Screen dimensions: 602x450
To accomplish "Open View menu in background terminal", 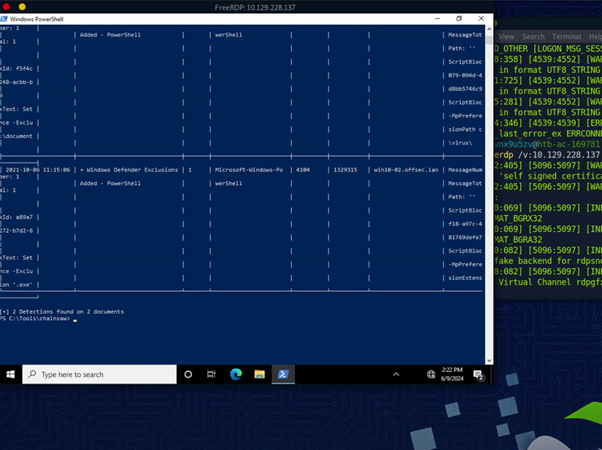I will (506, 36).
